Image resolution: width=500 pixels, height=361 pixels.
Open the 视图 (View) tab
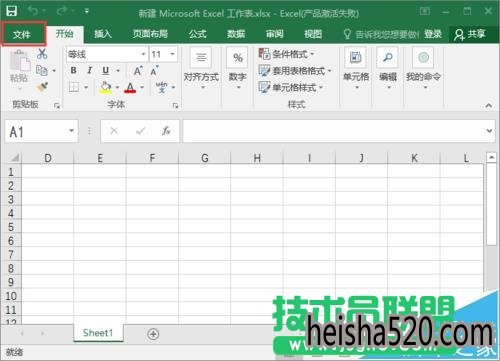click(x=313, y=34)
